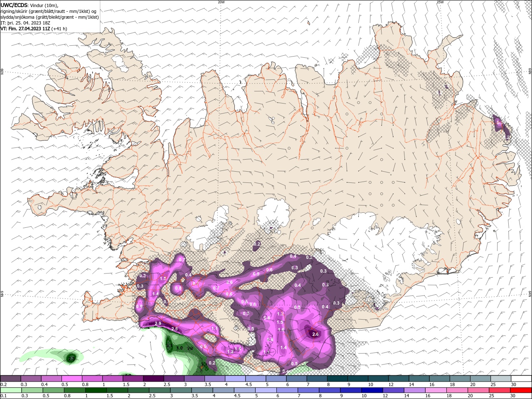532x399 pixels.
Task: Click the '4.5' label under upper legend row
Action: point(249,384)
